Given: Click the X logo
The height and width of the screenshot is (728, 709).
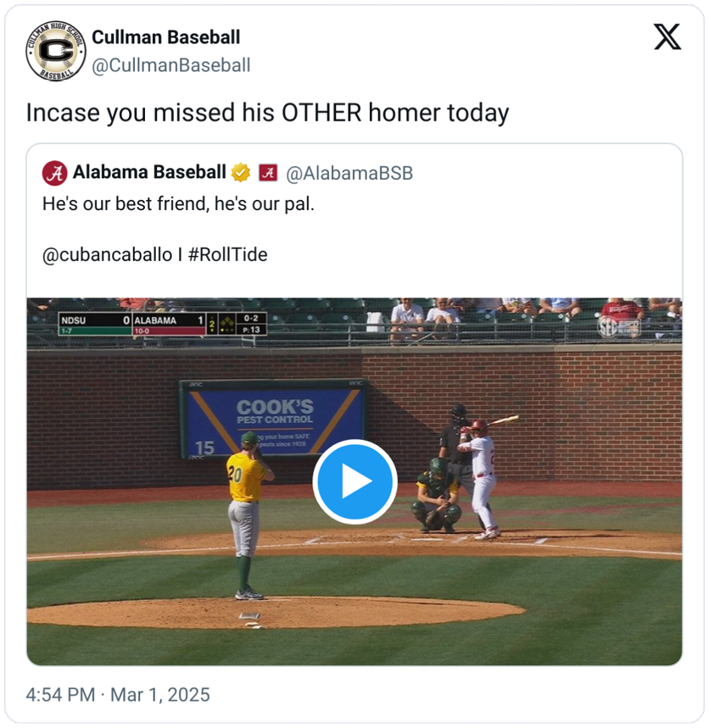Looking at the screenshot, I should (x=667, y=36).
